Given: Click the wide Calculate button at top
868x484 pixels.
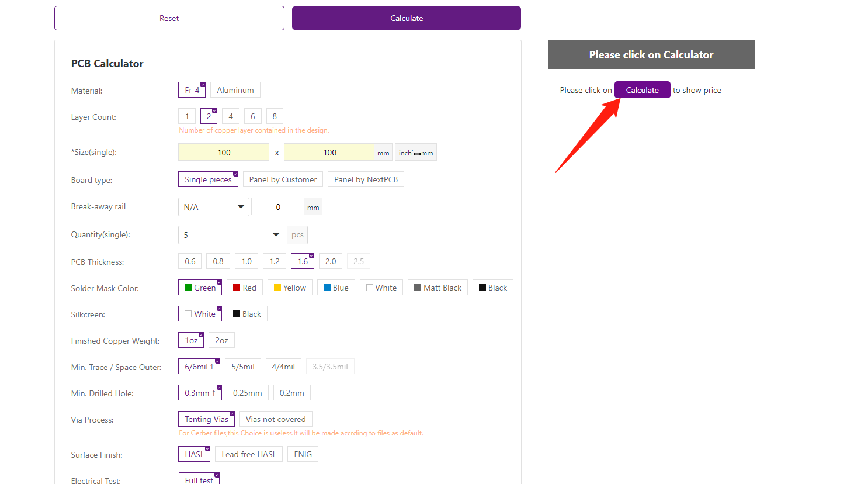Looking at the screenshot, I should click(406, 18).
